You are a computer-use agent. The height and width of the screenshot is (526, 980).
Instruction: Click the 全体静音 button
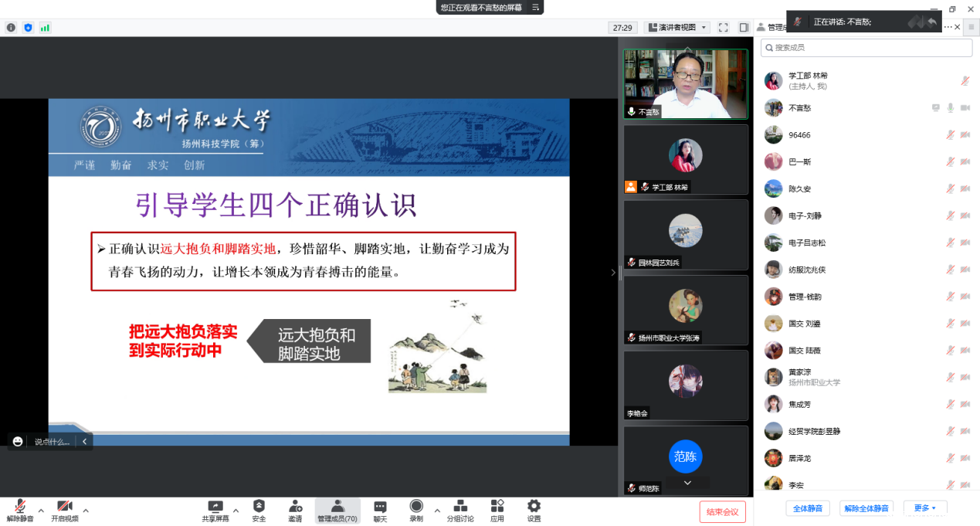point(808,508)
